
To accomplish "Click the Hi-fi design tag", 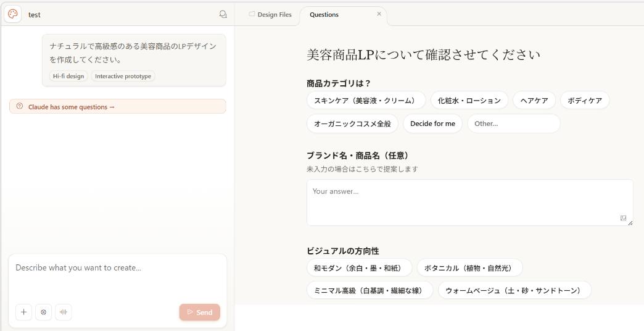I will point(68,76).
